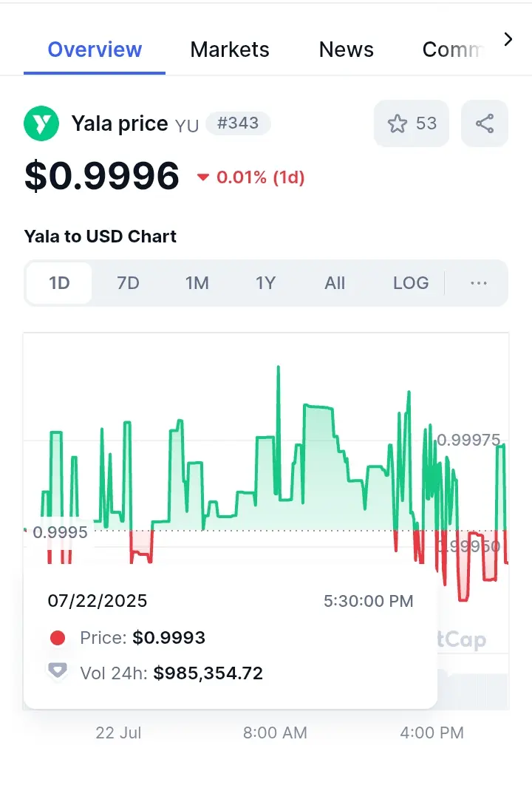Open the three-dots more chart options

(x=479, y=283)
